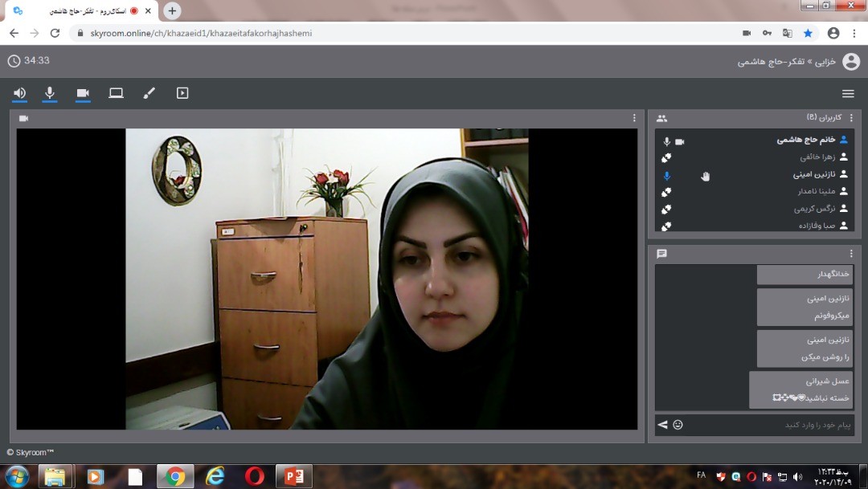Start screen sharing with the laptop icon
Screen dimensions: 868x489
(116, 93)
